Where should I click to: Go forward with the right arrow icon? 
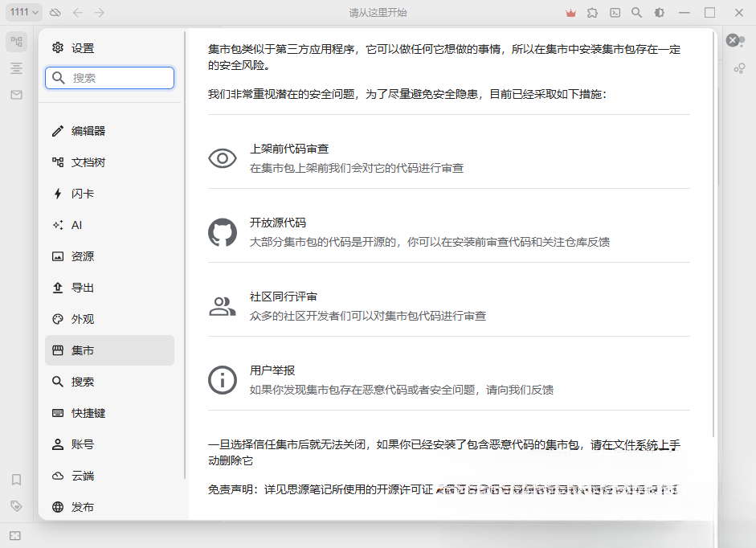(x=100, y=13)
